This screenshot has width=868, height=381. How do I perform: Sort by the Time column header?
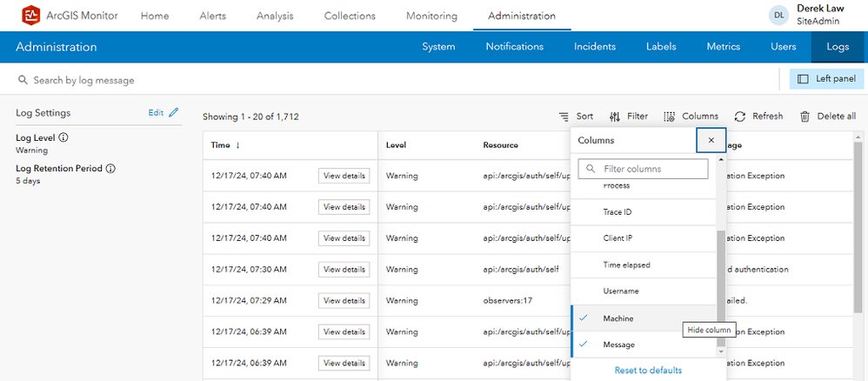pyautogui.click(x=226, y=145)
